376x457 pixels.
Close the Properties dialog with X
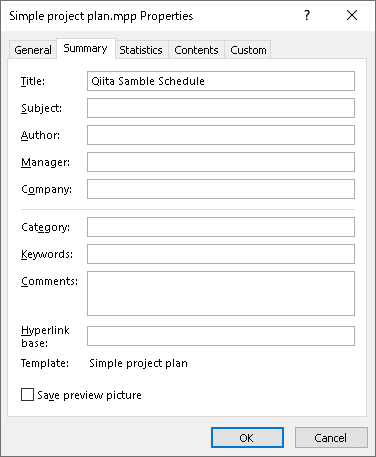tap(352, 15)
